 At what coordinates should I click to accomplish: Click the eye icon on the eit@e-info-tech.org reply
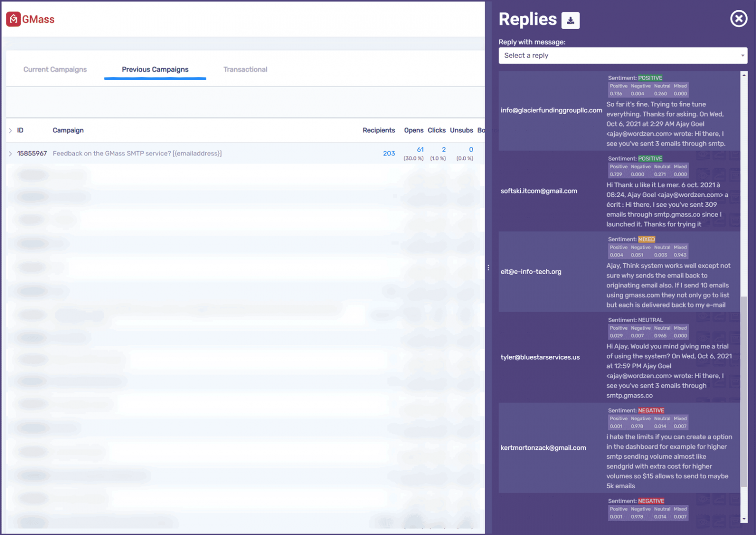point(703,241)
